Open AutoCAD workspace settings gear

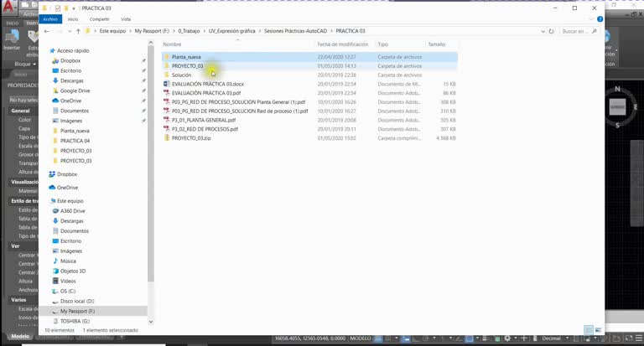(x=507, y=338)
